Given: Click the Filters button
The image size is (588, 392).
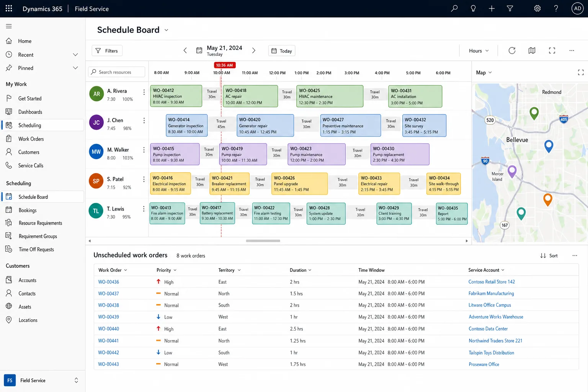Looking at the screenshot, I should point(107,51).
